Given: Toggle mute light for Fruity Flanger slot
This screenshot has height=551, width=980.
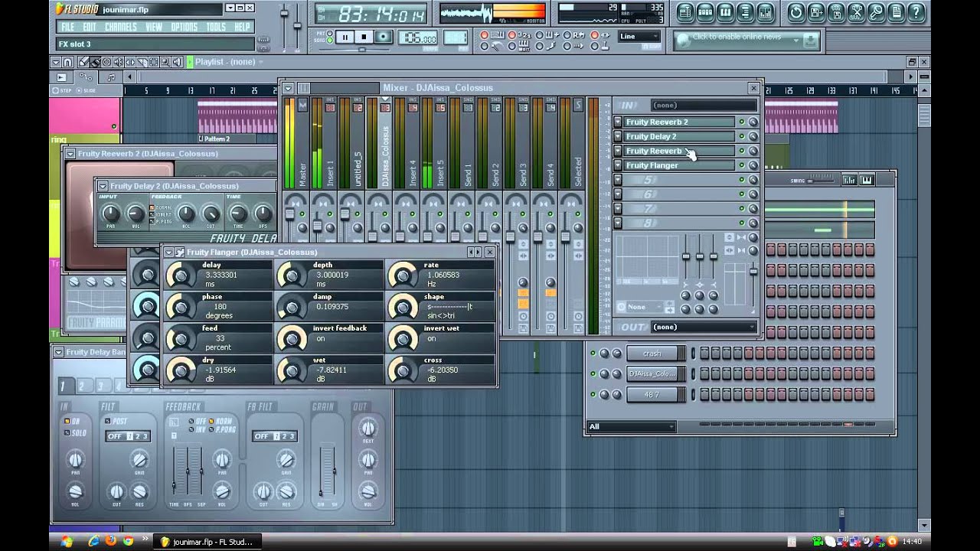Looking at the screenshot, I should [x=741, y=165].
